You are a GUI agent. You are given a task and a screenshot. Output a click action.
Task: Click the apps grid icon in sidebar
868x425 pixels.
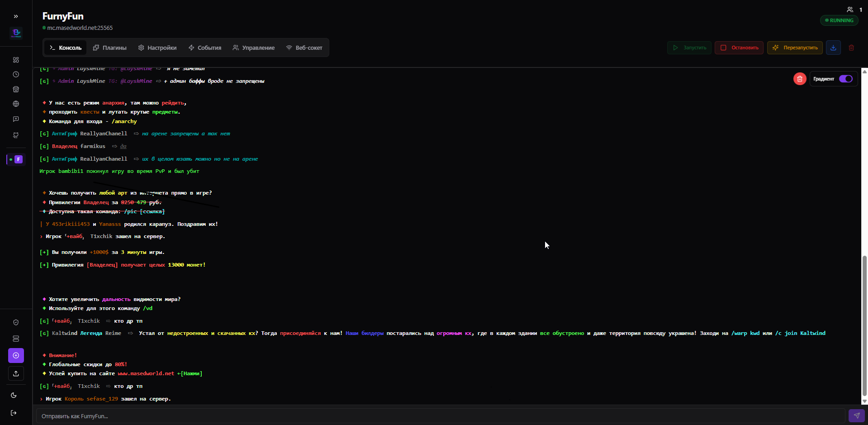pyautogui.click(x=16, y=59)
